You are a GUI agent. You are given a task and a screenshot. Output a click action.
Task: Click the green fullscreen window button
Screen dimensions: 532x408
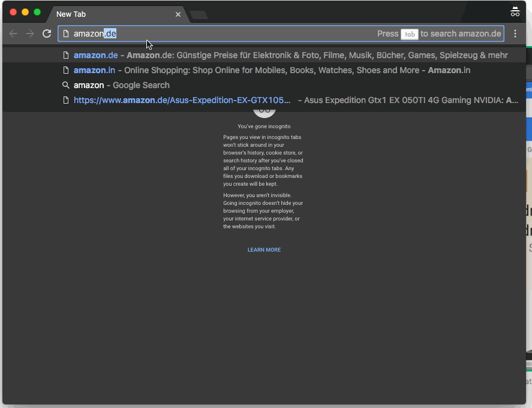pyautogui.click(x=37, y=12)
